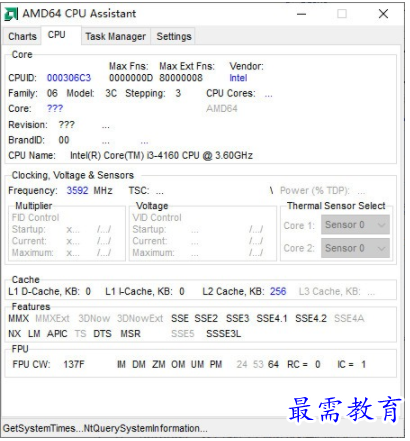
Task: Click the CPUID value 000306C3
Action: pos(69,78)
